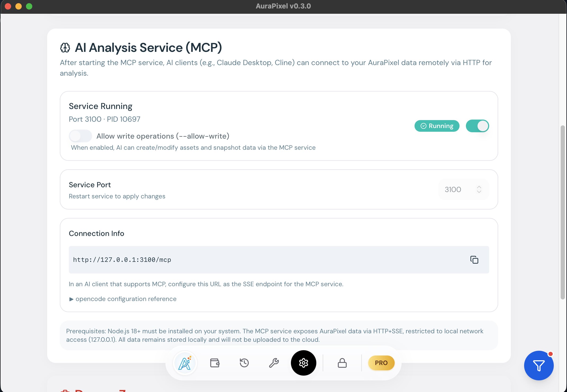Image resolution: width=567 pixels, height=392 pixels.
Task: Click 'Restart service to apply changes' text
Action: click(x=117, y=196)
